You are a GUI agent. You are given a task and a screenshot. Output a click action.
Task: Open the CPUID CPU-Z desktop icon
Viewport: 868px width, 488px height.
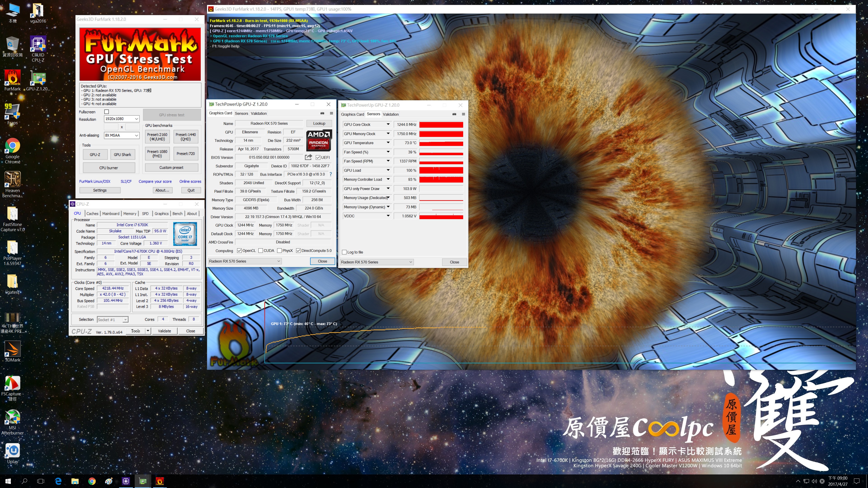38,49
